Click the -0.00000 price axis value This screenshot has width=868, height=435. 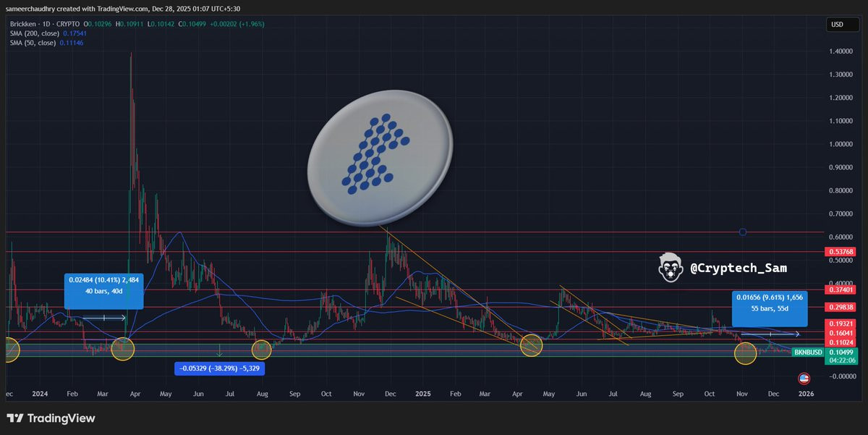click(842, 376)
